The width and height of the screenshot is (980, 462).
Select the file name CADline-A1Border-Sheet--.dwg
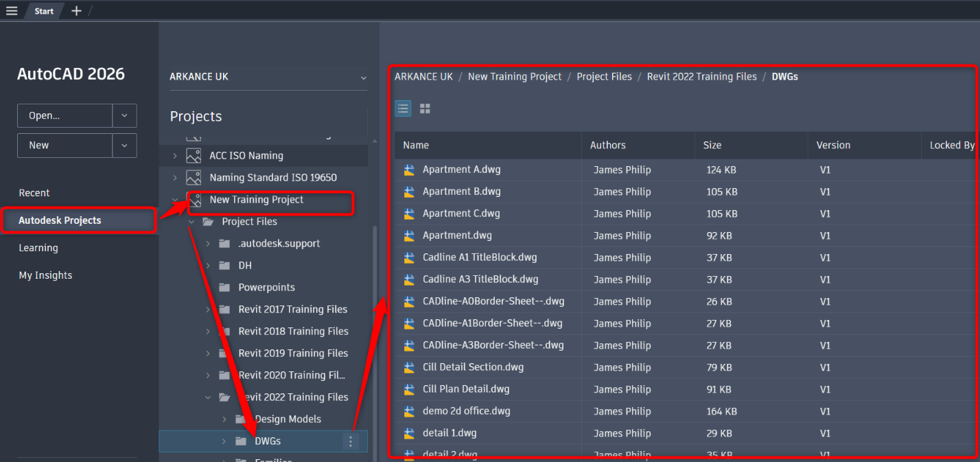493,323
